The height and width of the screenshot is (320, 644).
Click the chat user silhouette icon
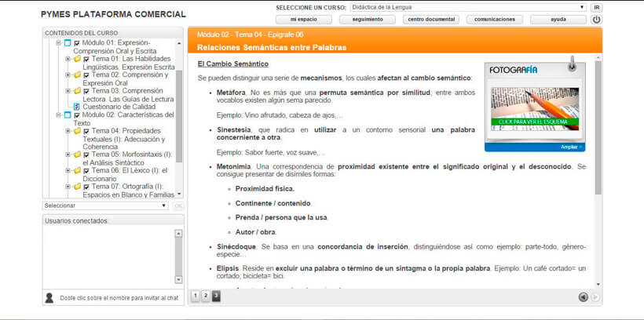[x=49, y=298]
